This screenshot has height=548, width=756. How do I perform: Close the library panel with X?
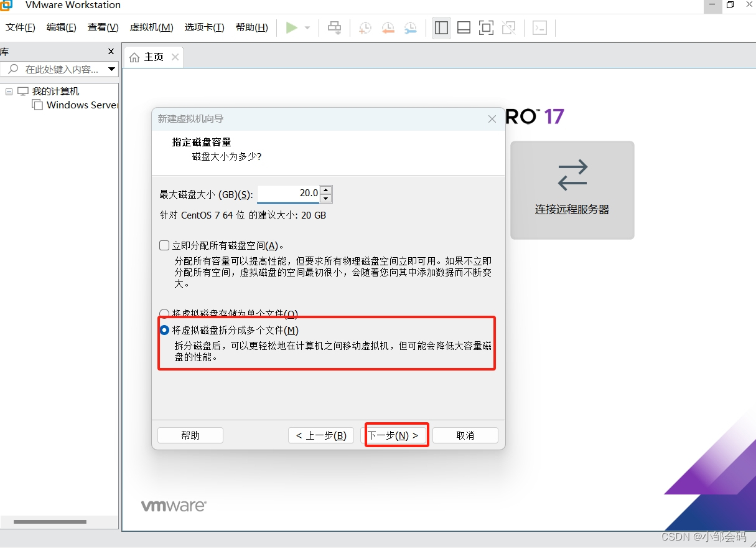[x=111, y=52]
